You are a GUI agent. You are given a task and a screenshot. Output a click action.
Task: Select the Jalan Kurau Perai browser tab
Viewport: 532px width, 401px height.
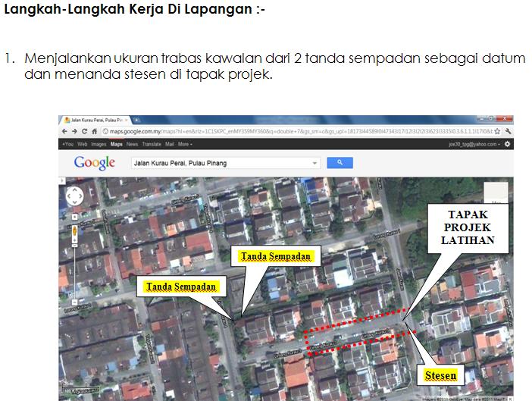[95, 120]
